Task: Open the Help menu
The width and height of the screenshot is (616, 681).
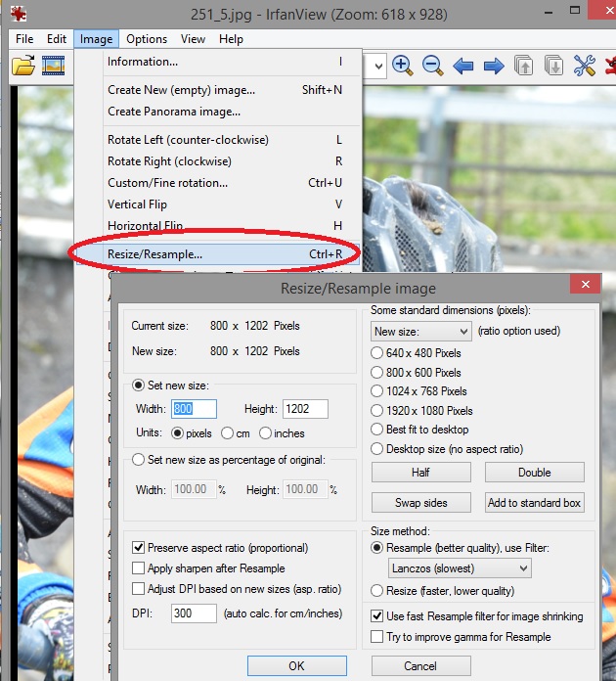Action: click(x=231, y=39)
